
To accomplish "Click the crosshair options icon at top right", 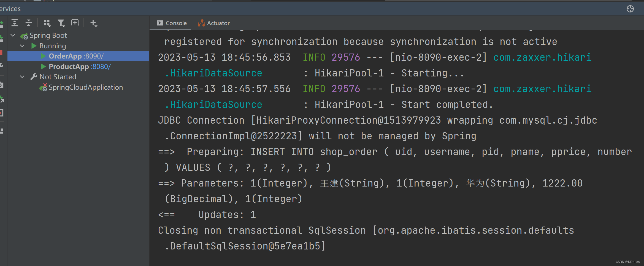I will 630,9.
